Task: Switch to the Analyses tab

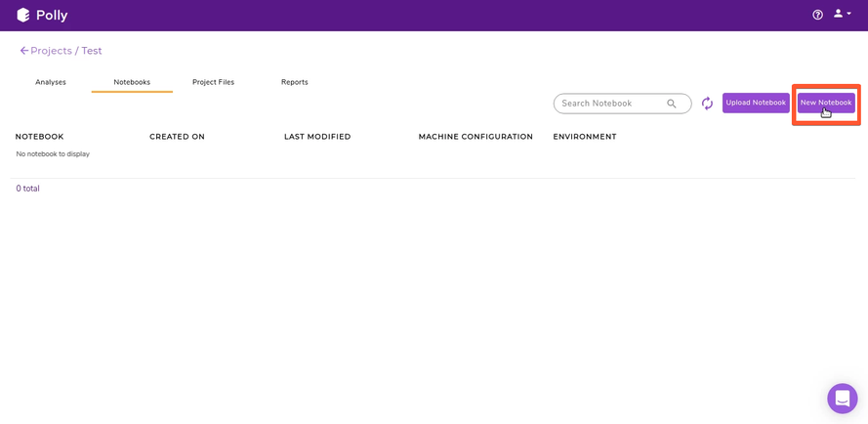Action: tap(51, 82)
